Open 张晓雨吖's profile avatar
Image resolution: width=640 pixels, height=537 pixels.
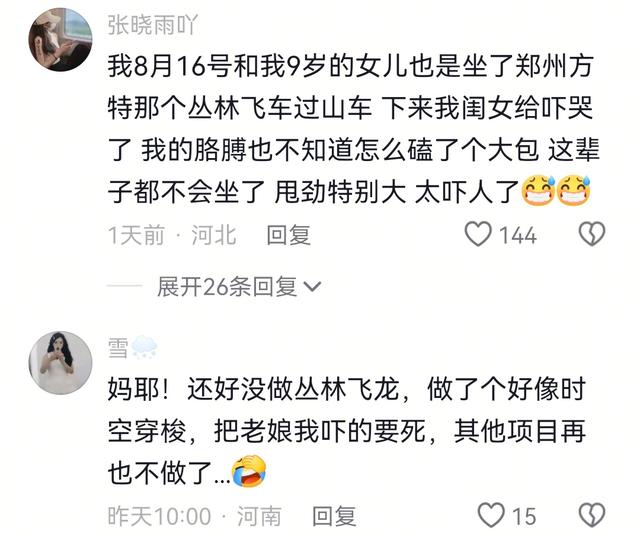(60, 40)
